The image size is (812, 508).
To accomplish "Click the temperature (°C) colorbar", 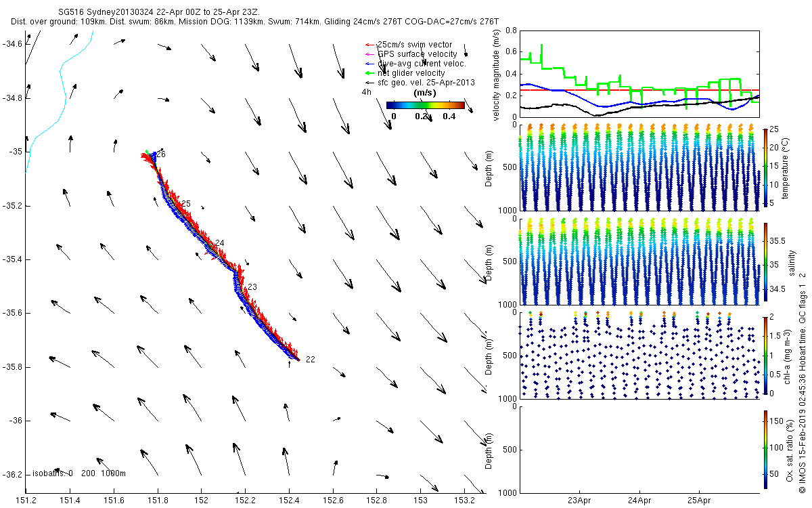I will 765,168.
